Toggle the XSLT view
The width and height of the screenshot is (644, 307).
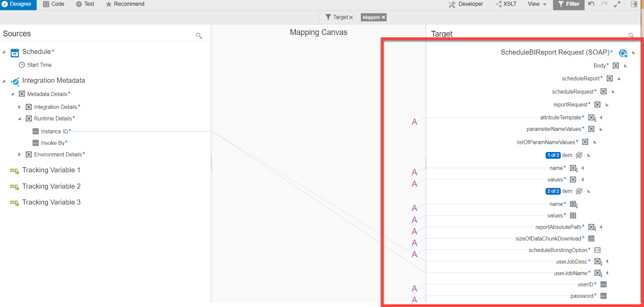[x=506, y=4]
